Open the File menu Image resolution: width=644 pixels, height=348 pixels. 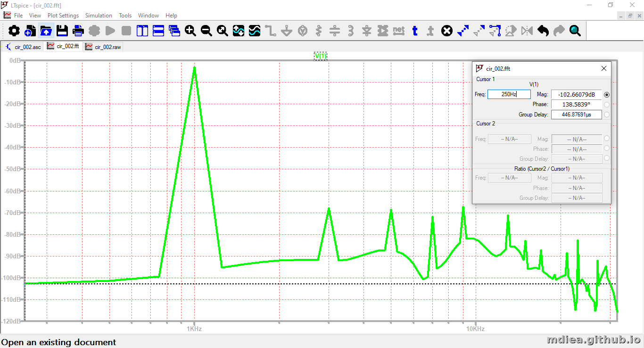point(18,16)
